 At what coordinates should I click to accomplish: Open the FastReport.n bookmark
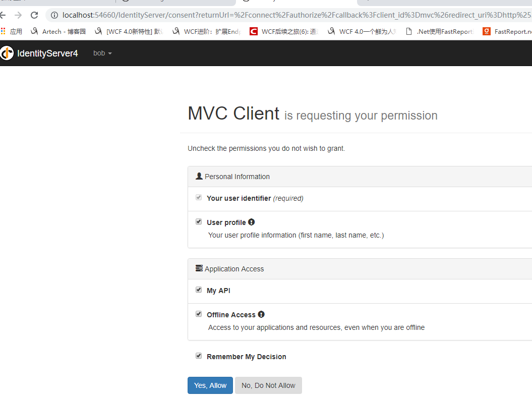point(507,32)
